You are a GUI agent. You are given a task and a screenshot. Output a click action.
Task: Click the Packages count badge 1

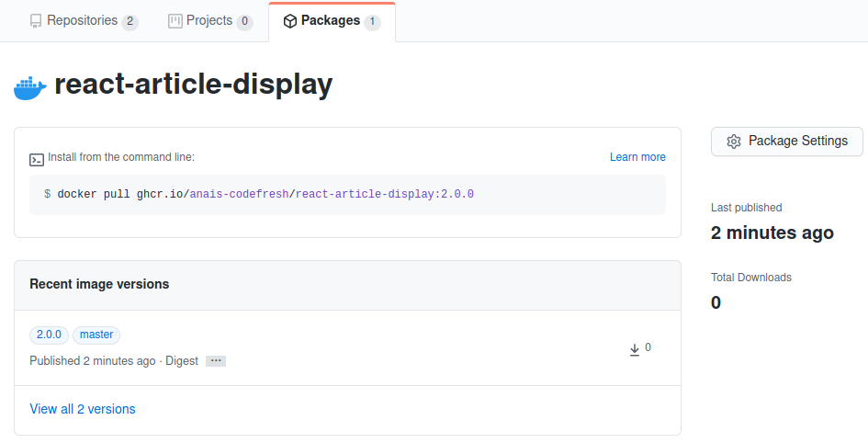373,22
